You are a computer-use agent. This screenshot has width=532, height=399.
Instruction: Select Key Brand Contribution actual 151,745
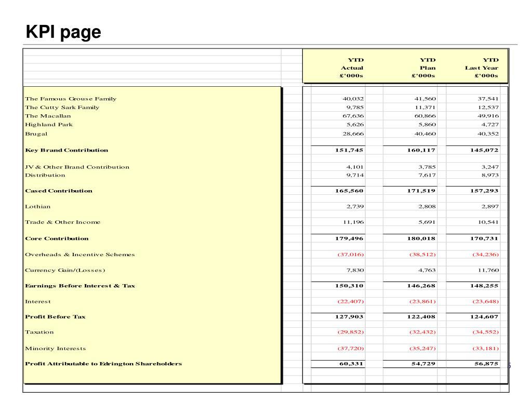349,150
